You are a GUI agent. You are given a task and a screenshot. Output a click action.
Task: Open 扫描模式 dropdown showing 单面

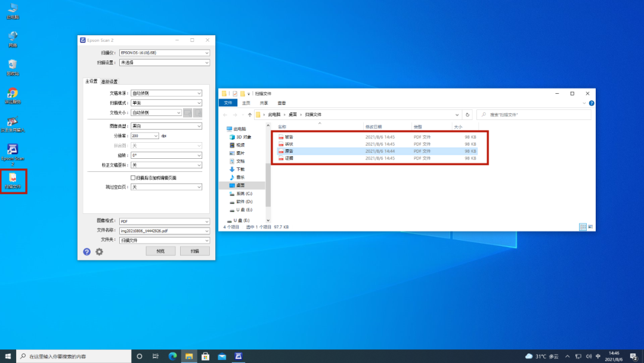point(166,103)
